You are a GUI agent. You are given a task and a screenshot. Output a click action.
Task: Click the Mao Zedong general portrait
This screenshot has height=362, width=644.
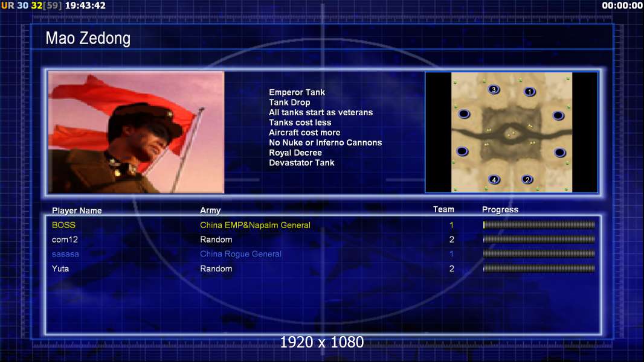(x=137, y=132)
